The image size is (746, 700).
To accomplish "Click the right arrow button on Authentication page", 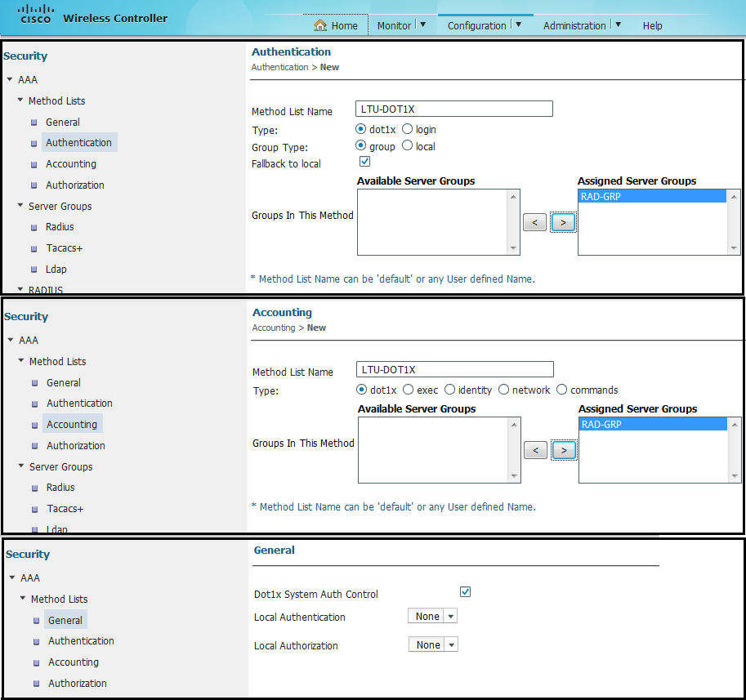I will pyautogui.click(x=563, y=222).
